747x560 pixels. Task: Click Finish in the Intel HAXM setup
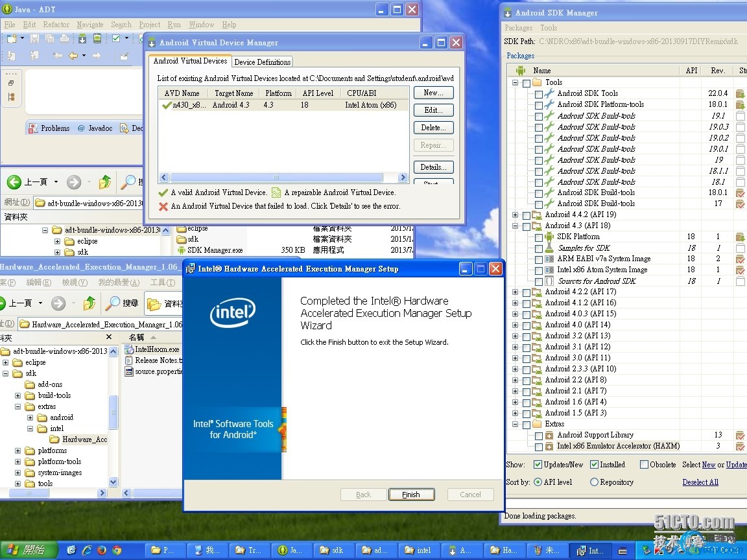[411, 495]
